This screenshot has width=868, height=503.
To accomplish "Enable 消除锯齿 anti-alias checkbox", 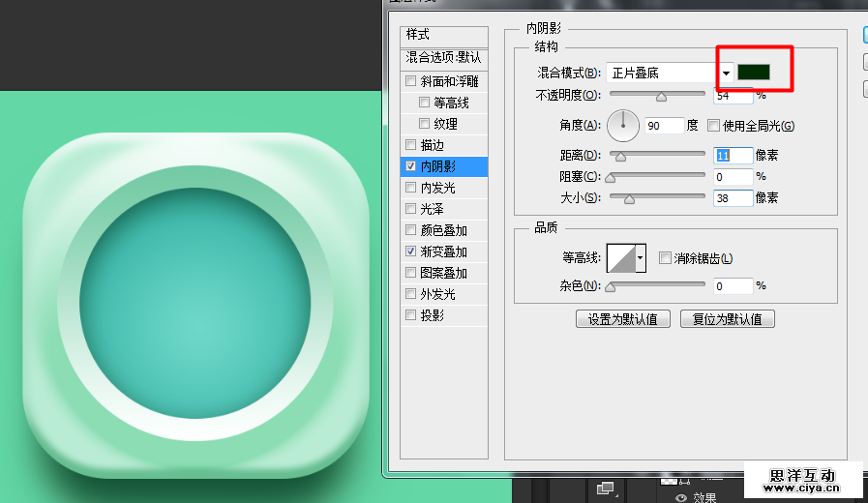I will pos(665,258).
